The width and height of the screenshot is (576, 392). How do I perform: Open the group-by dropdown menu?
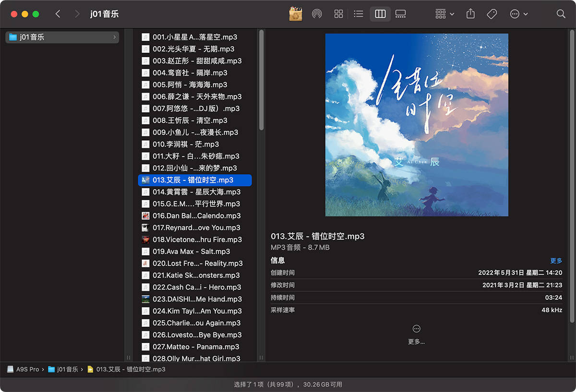[444, 14]
